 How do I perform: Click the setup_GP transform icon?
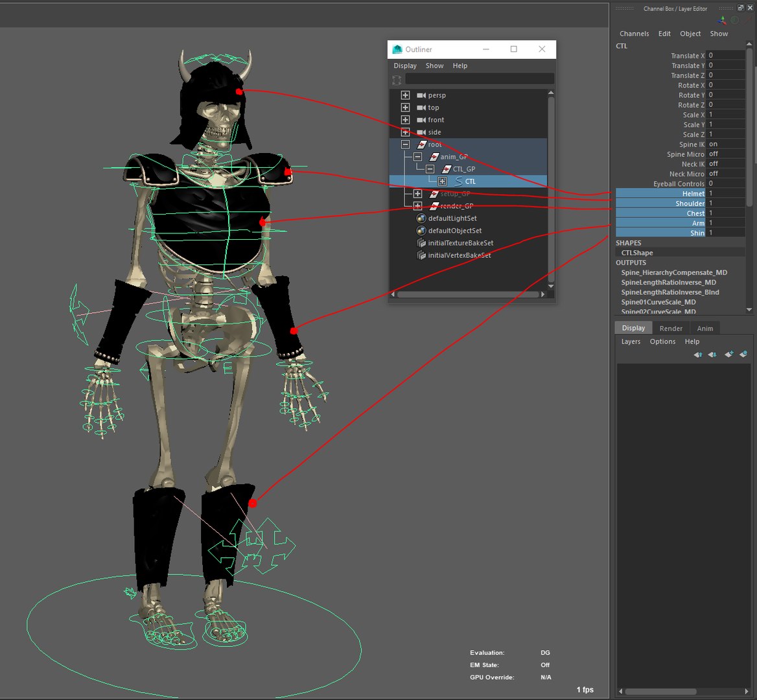pos(434,194)
